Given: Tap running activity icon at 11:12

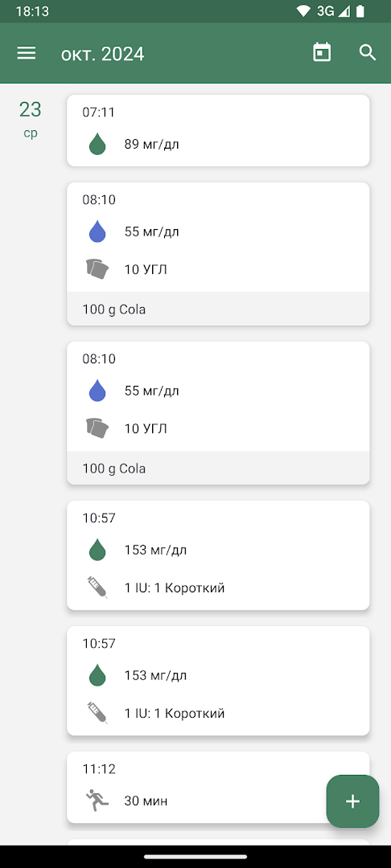Looking at the screenshot, I should 97,800.
